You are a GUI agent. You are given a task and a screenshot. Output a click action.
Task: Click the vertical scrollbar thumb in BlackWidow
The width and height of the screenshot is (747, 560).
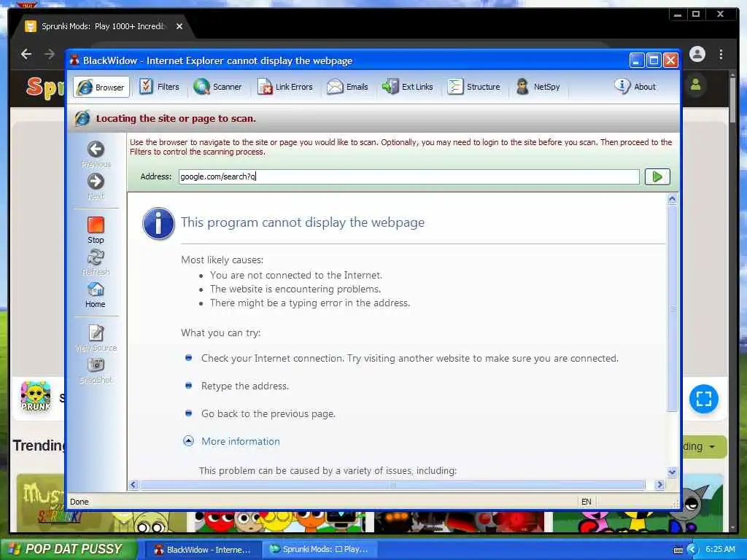click(672, 308)
